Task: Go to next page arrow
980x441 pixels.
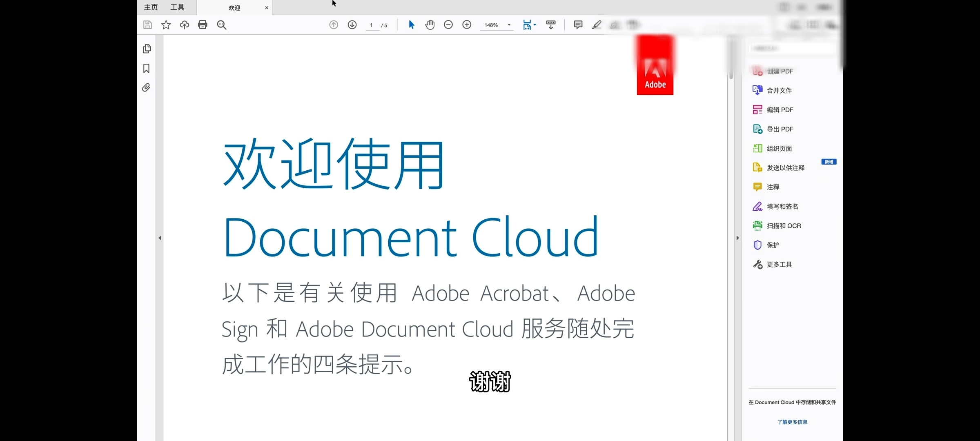Action: click(352, 25)
